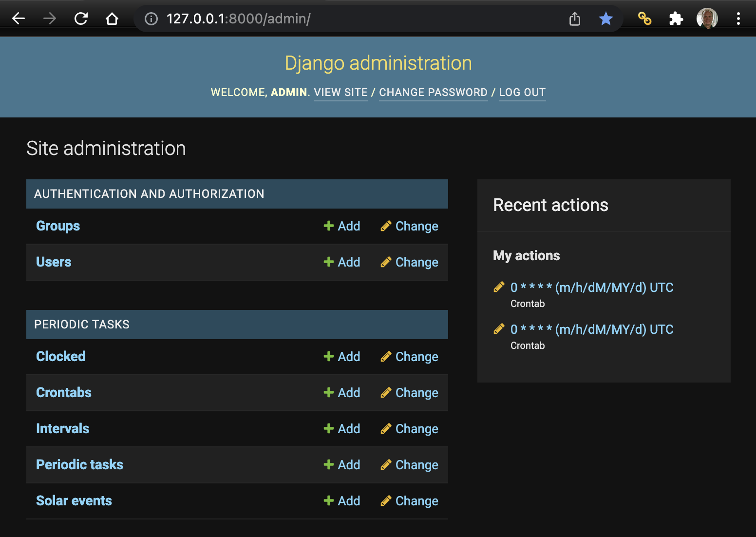The height and width of the screenshot is (537, 756).
Task: Open the browser home page icon
Action: [x=112, y=19]
